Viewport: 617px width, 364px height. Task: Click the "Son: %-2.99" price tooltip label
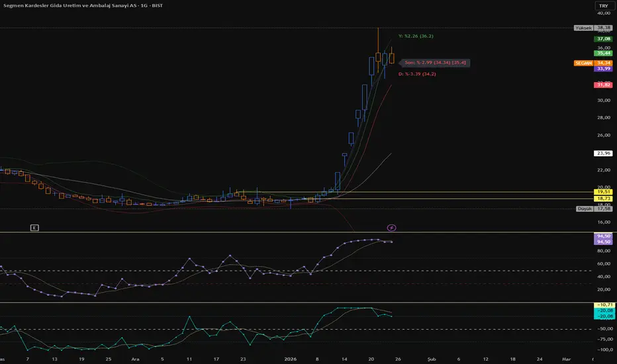point(434,62)
